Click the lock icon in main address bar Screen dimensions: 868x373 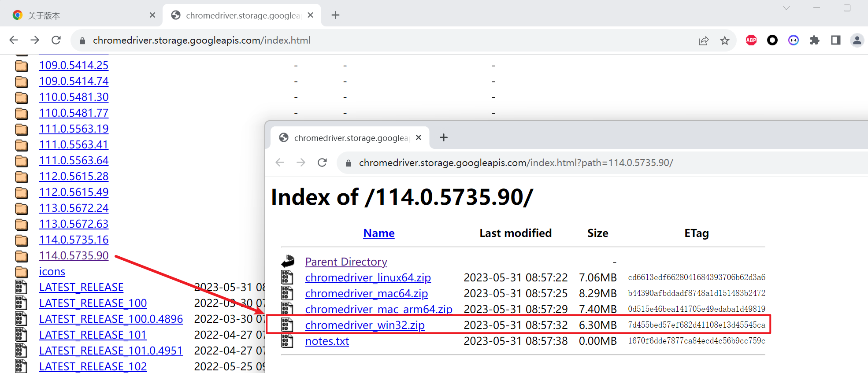[x=82, y=41]
